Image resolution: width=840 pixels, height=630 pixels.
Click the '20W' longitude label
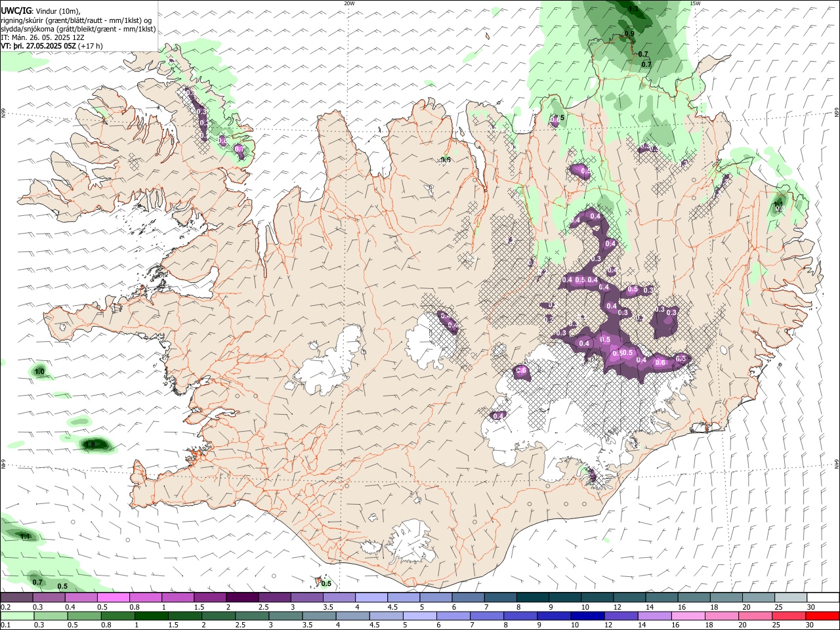pyautogui.click(x=349, y=3)
